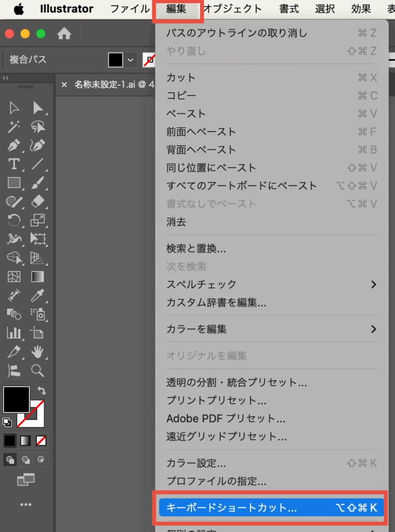Select the Zoom tool
The width and height of the screenshot is (395, 532).
pos(37,370)
